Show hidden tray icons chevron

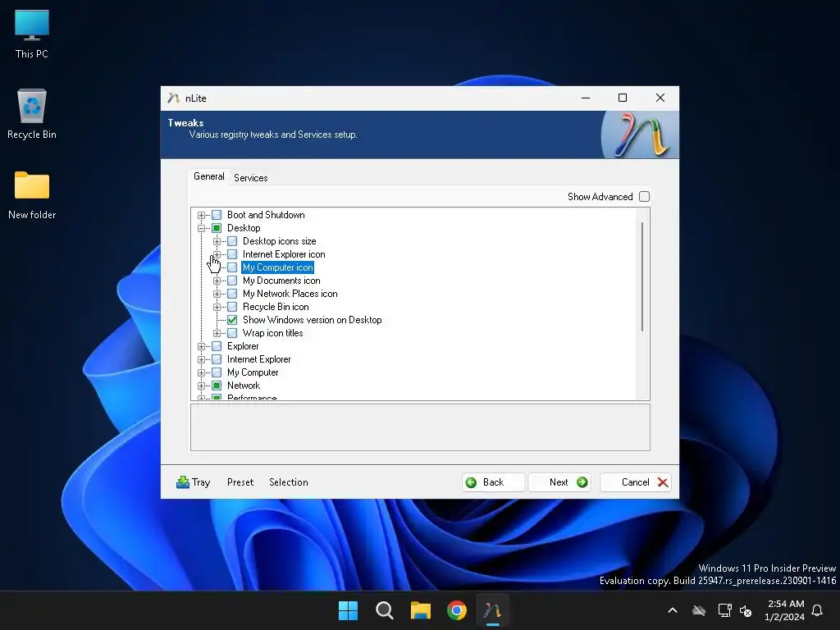[673, 610]
